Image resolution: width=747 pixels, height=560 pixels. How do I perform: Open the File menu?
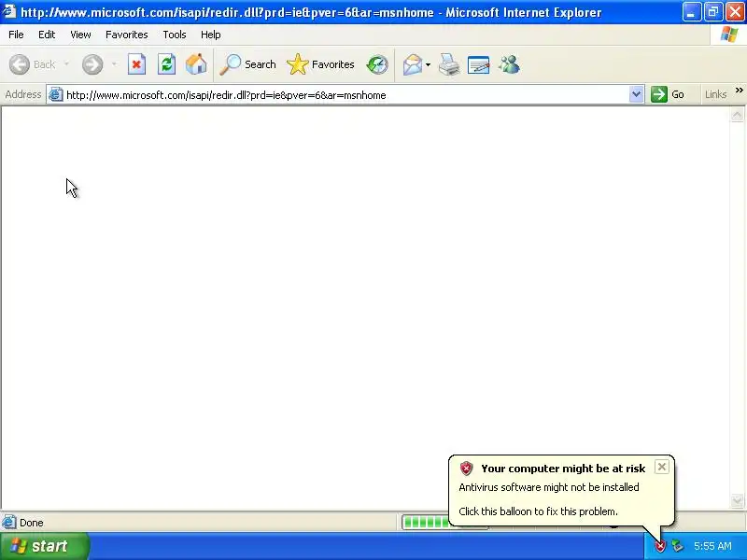[x=16, y=35]
